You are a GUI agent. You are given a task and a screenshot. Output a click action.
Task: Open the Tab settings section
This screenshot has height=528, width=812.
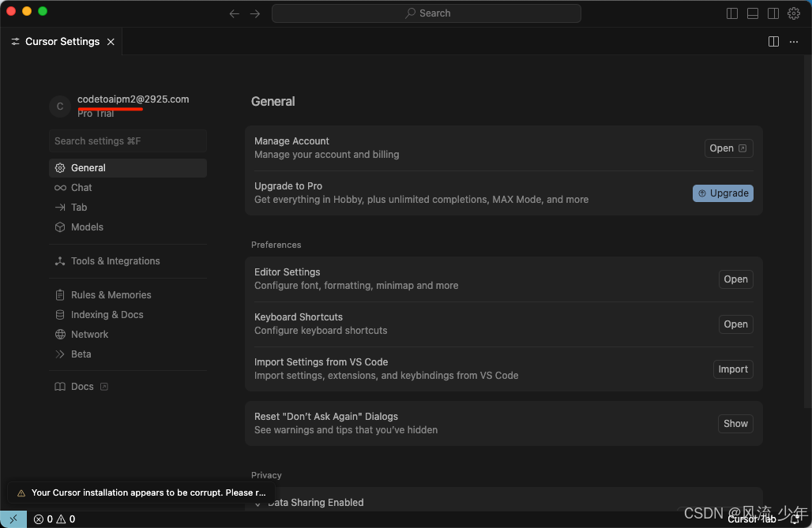[x=128, y=207]
